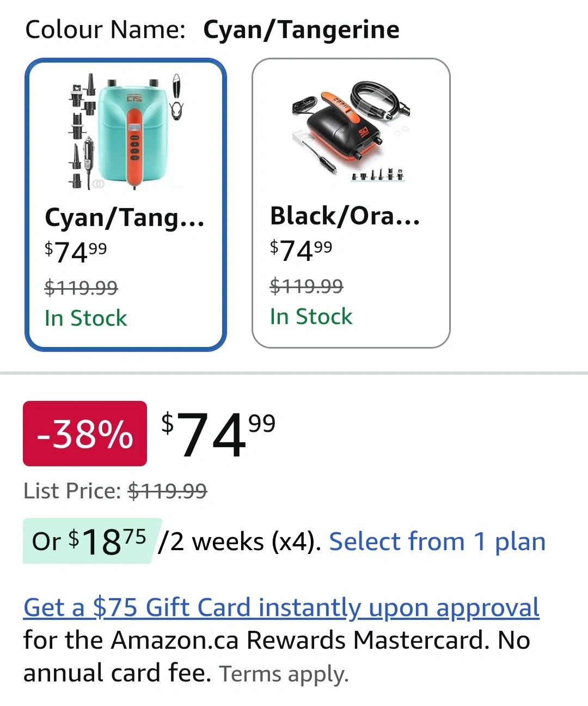Click the List Price $119.99 strikethrough text
The width and height of the screenshot is (588, 706).
click(x=167, y=491)
